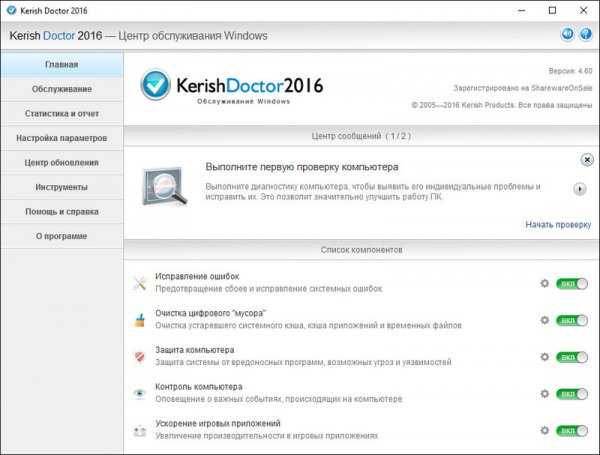Open the О программе page
Image resolution: width=600 pixels, height=455 pixels.
tap(62, 236)
